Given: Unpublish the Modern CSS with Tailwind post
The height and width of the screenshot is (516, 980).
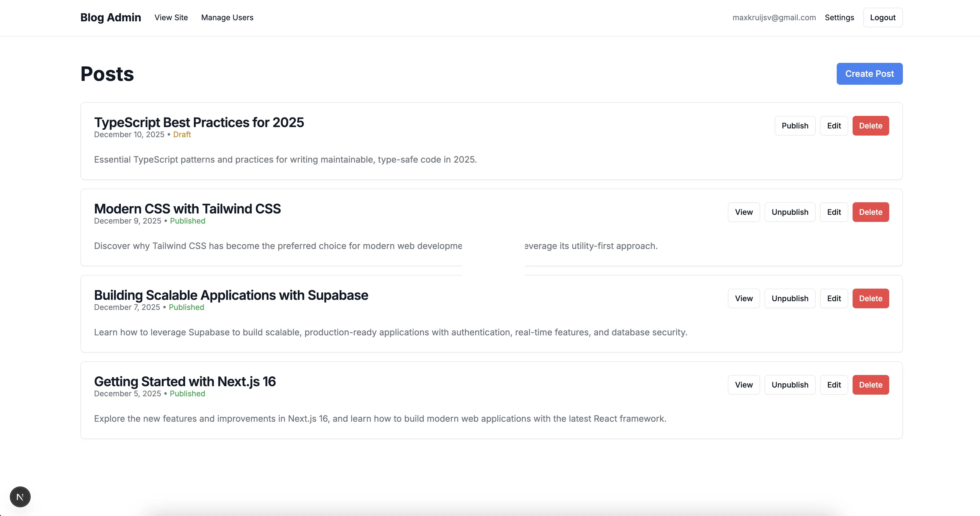Looking at the screenshot, I should pyautogui.click(x=790, y=212).
